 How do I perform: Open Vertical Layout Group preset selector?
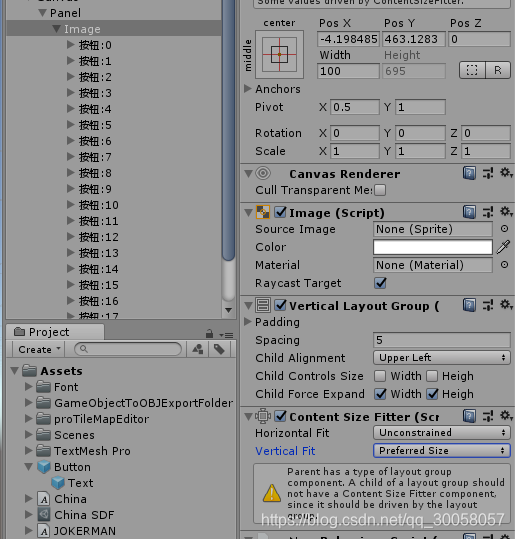(x=488, y=305)
